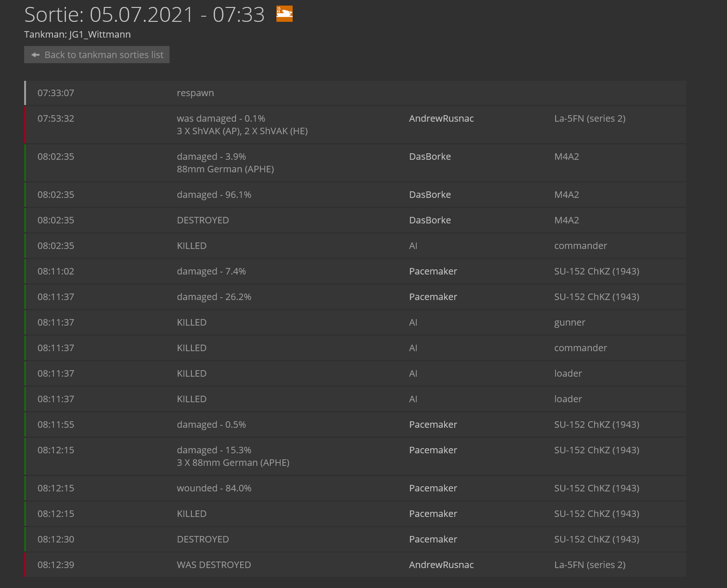The image size is (727, 588).
Task: Click 'AI' in the gunner KILLED row
Action: (413, 322)
